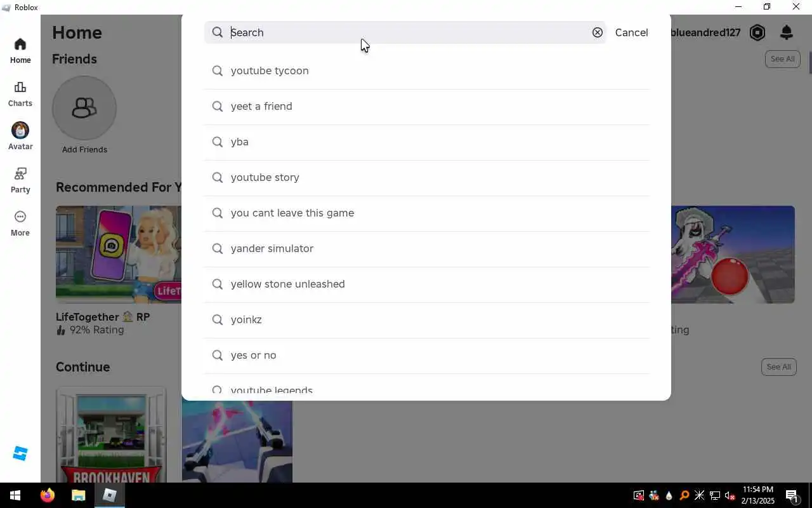Viewport: 812px width, 508px height.
Task: Open the Home tab in sidebar
Action: click(20, 51)
